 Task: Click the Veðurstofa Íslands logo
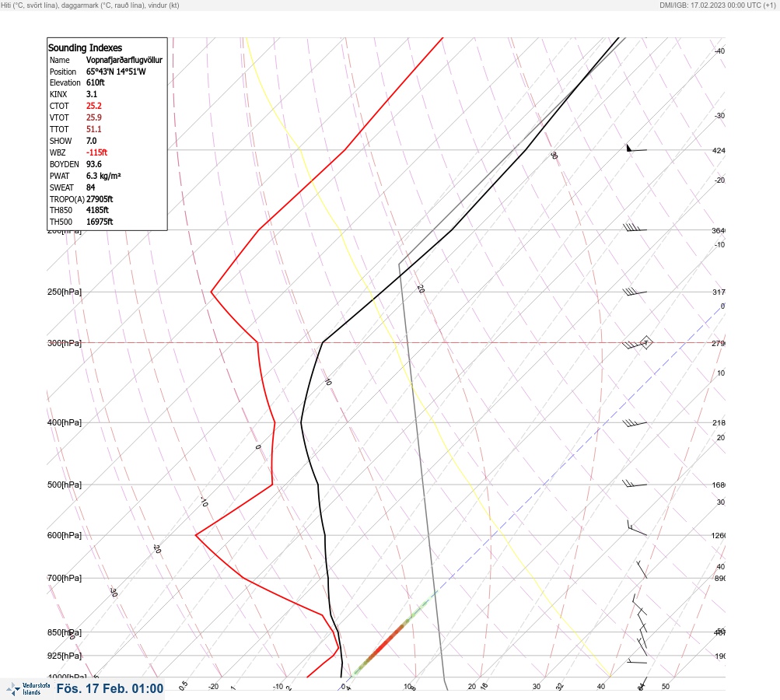tap(28, 689)
